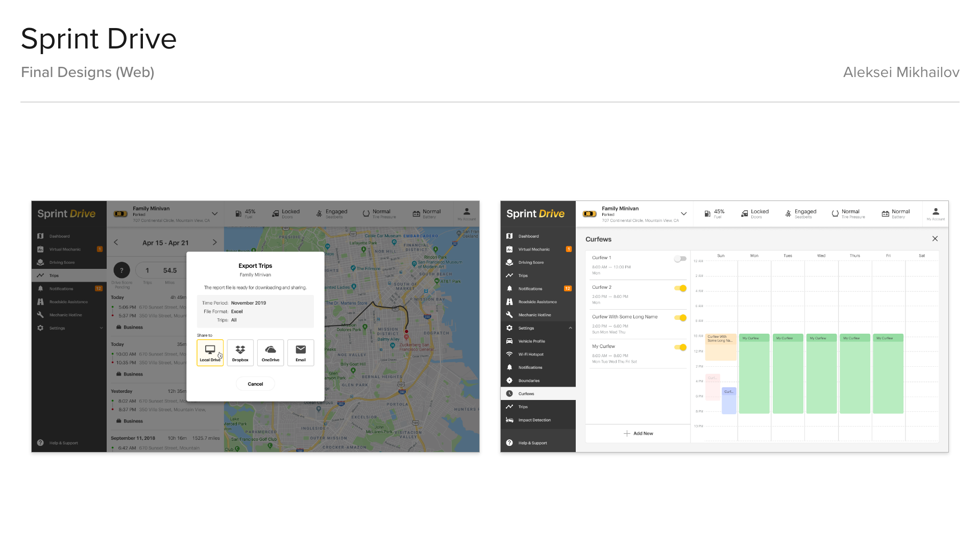Screen dimensions: 980x551
Task: Open Help & Support in Curfews mockup
Action: click(538, 443)
